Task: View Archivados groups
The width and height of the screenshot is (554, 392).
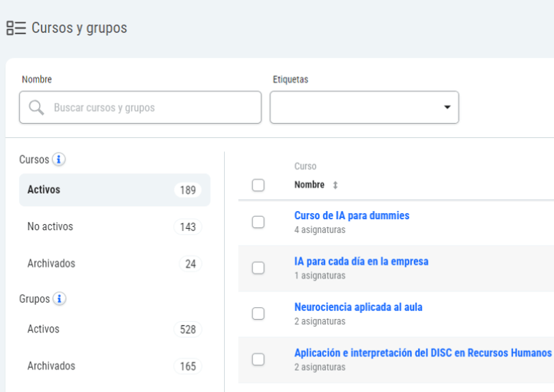Action: pos(114,366)
